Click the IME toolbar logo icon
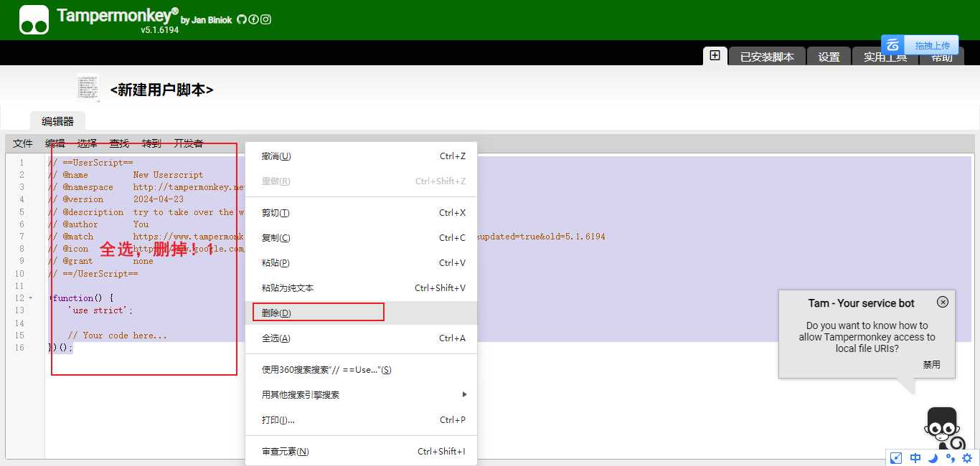This screenshot has height=466, width=980. [x=895, y=458]
